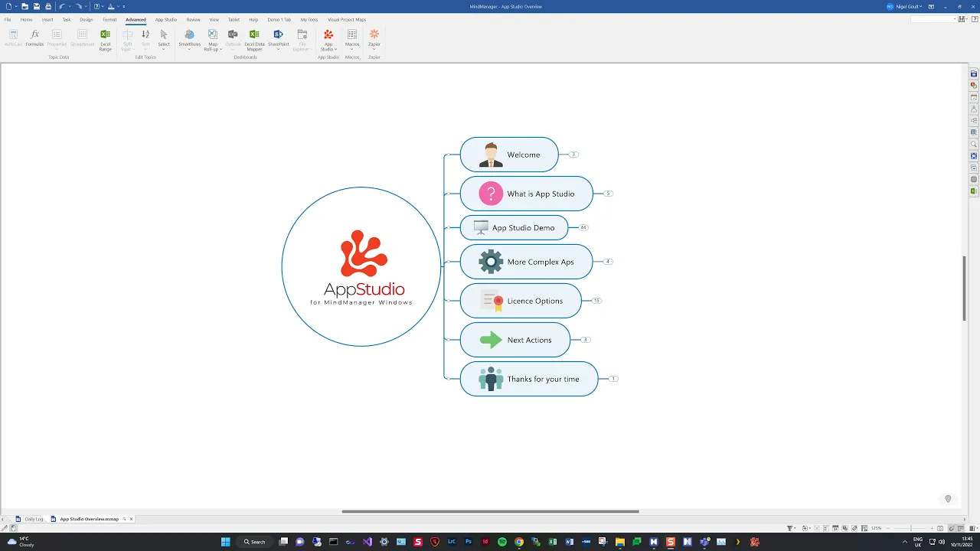Expand the Next Actions subtopics

pos(585,340)
